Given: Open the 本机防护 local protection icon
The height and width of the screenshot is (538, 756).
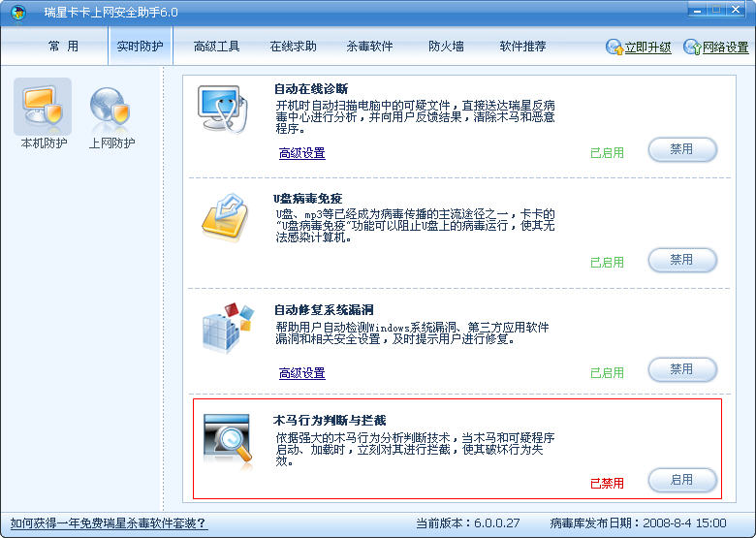Looking at the screenshot, I should coord(43,114).
